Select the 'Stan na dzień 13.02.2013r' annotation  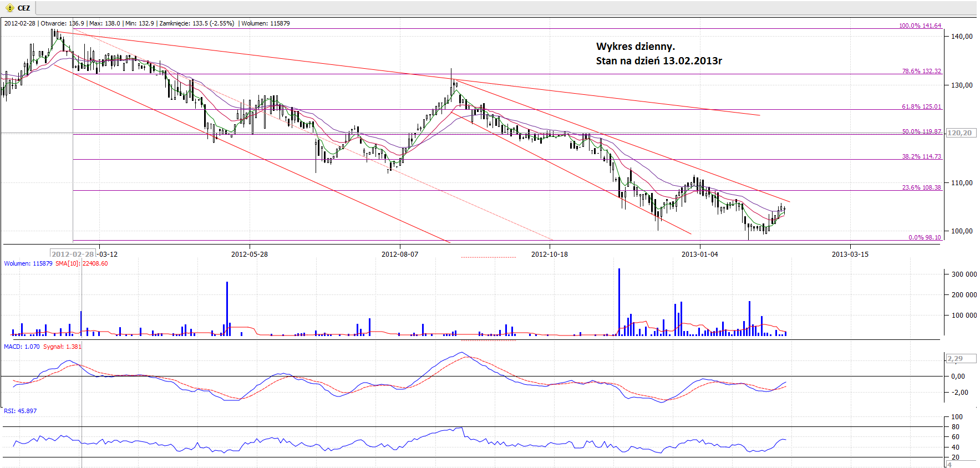[x=659, y=60]
